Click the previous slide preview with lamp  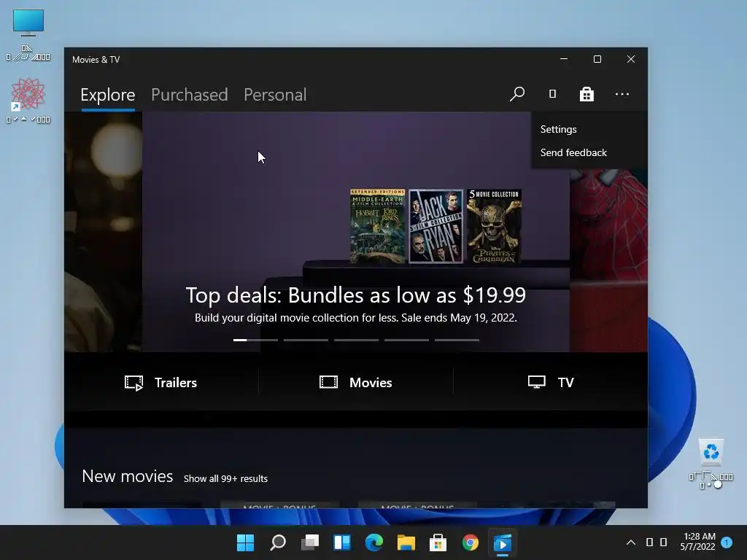[x=104, y=232]
